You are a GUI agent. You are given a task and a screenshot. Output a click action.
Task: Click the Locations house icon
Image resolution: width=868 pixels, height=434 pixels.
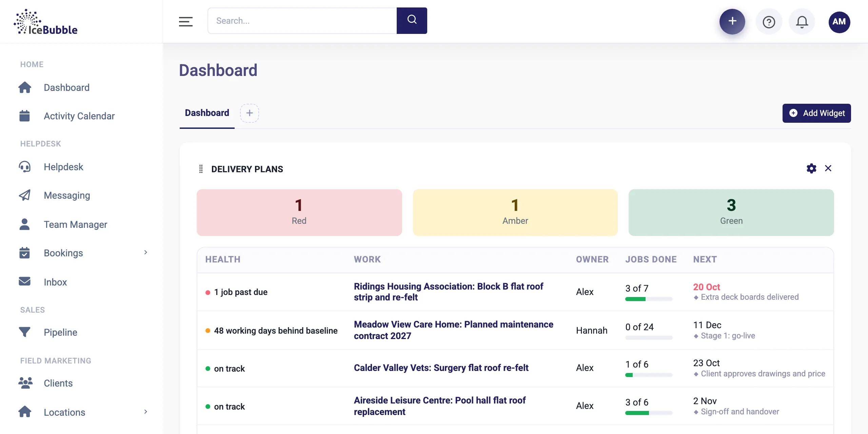25,412
